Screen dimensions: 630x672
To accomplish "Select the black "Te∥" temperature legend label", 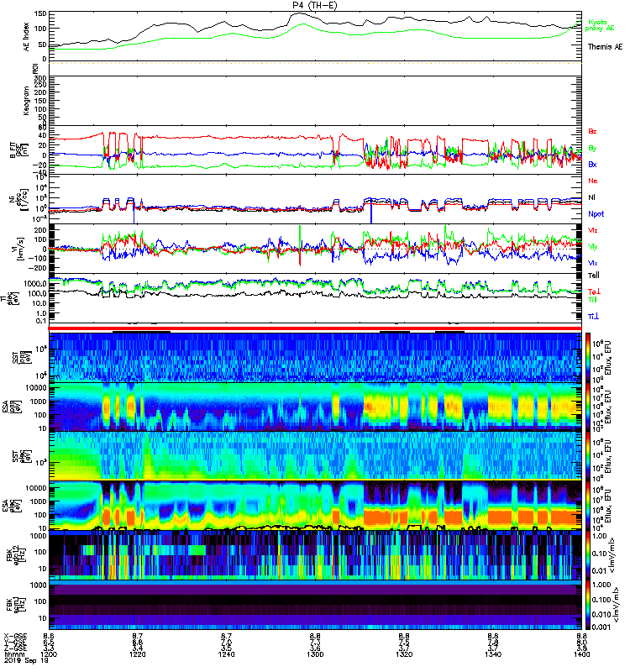I will click(x=594, y=276).
